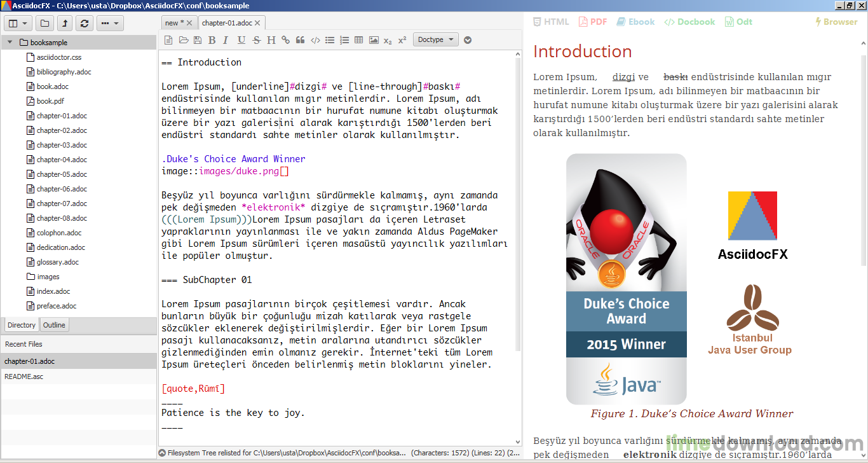Open preview in Browser

(x=836, y=22)
